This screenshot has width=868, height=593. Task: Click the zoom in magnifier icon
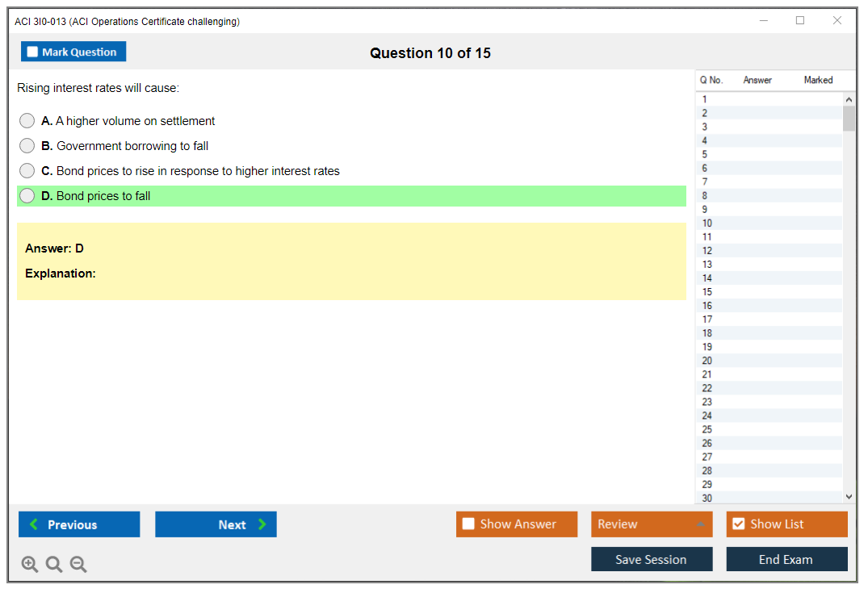click(30, 565)
